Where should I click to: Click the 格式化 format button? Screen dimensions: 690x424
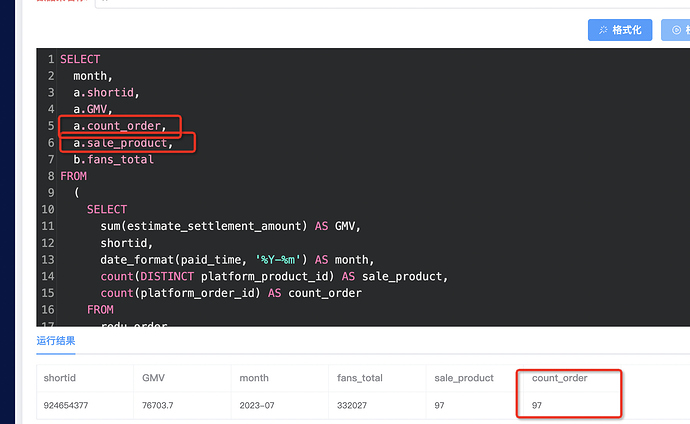coord(620,30)
